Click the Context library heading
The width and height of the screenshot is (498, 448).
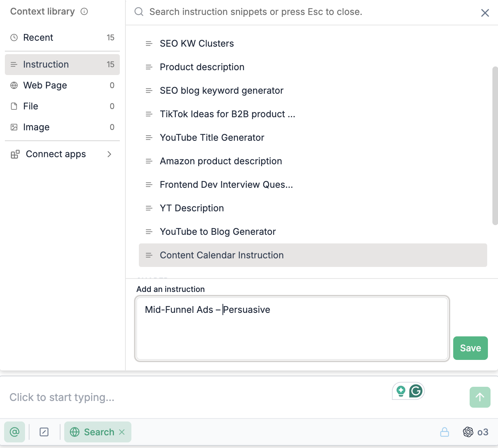pyautogui.click(x=43, y=12)
